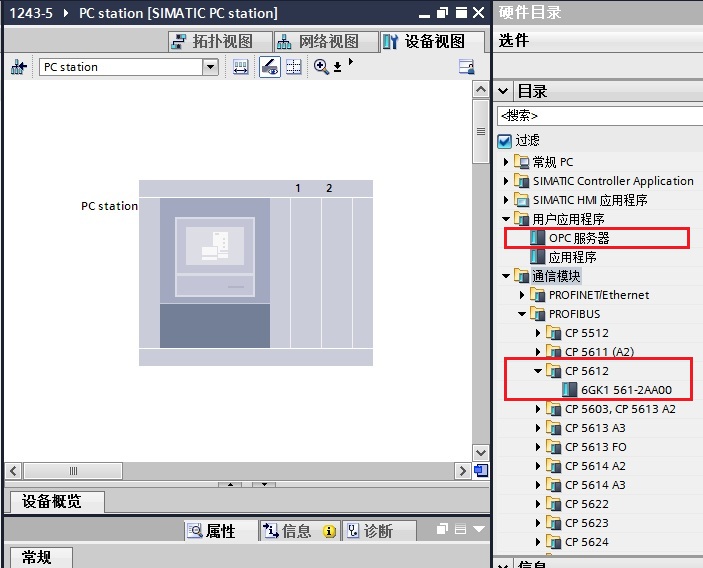Click the splitter collapse-up arrow
Image resolution: width=703 pixels, height=568 pixels.
230,485
